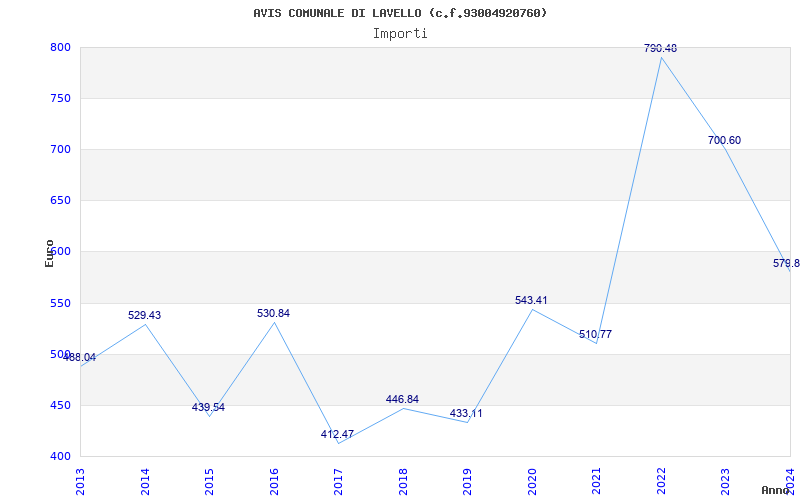This screenshot has width=800, height=500.
Task: Click the 2020 x-axis label
Action: pyautogui.click(x=532, y=482)
